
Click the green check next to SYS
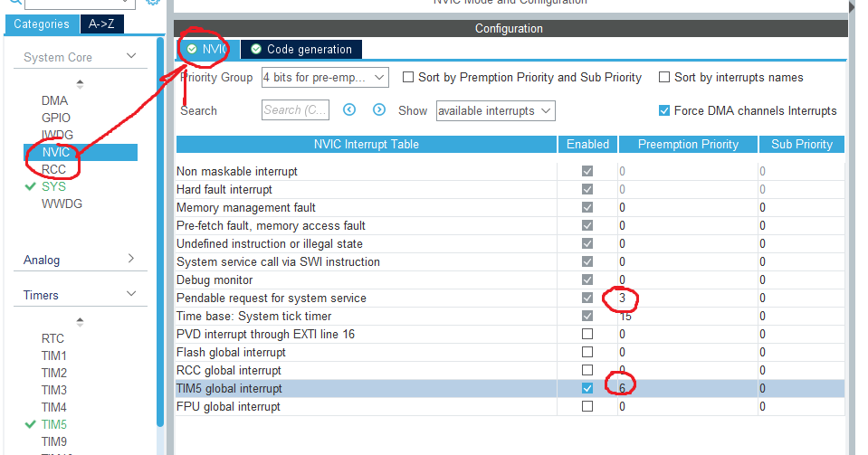click(31, 186)
